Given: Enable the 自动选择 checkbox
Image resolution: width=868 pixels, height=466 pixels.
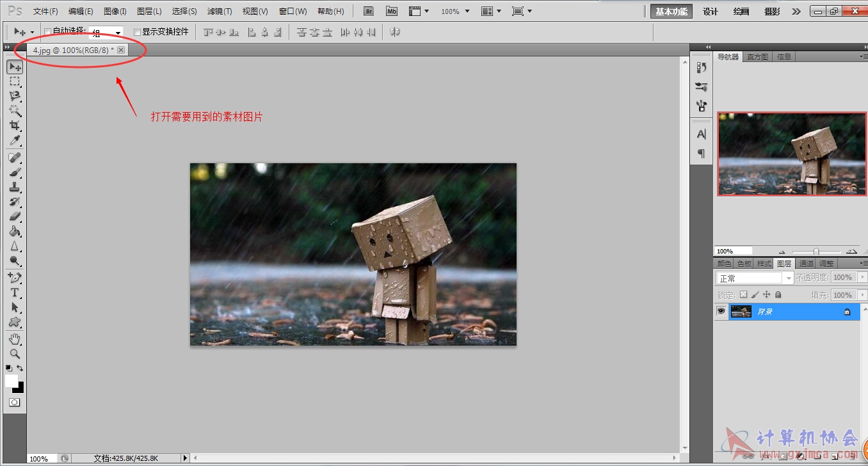Looking at the screenshot, I should tap(47, 31).
